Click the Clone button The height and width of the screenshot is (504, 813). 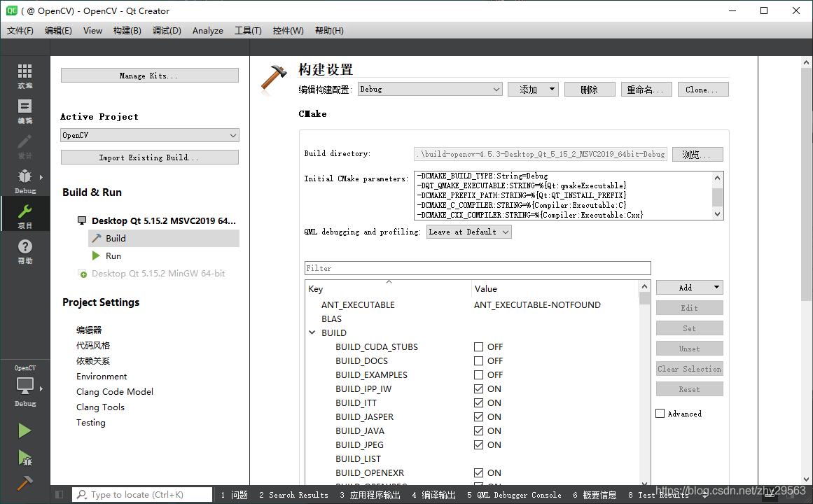[x=703, y=89]
